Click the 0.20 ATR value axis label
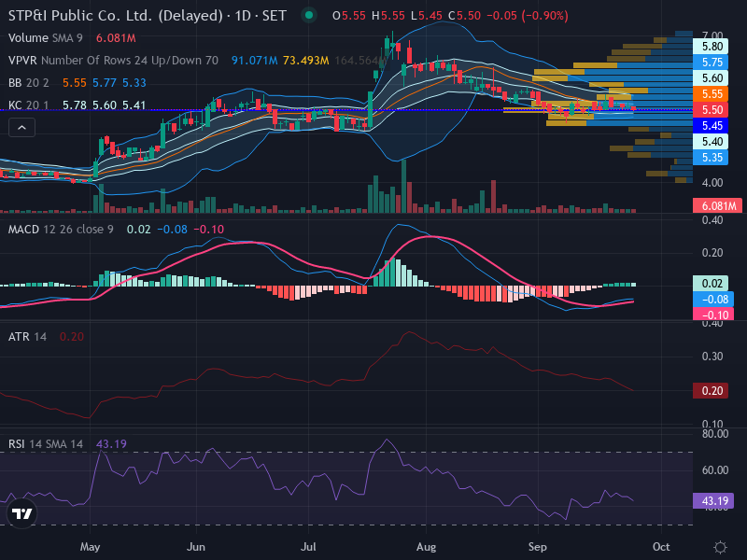747x560 pixels. point(711,391)
